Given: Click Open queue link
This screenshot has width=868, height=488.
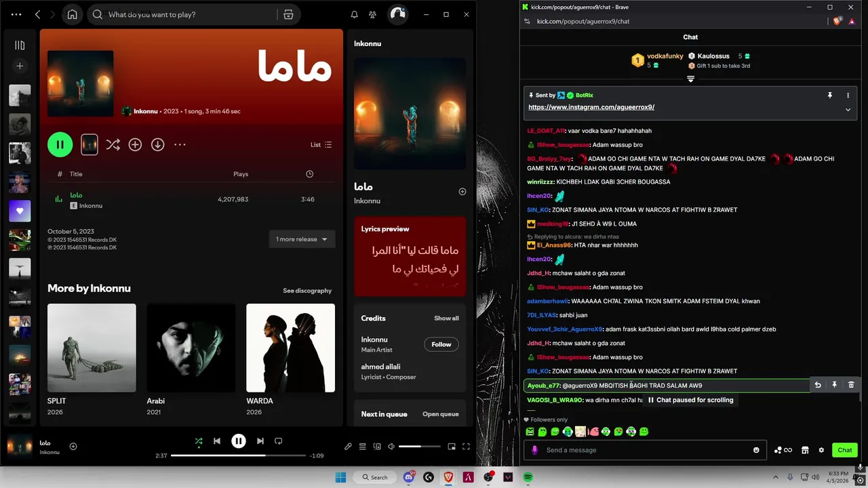Looking at the screenshot, I should coord(441,414).
